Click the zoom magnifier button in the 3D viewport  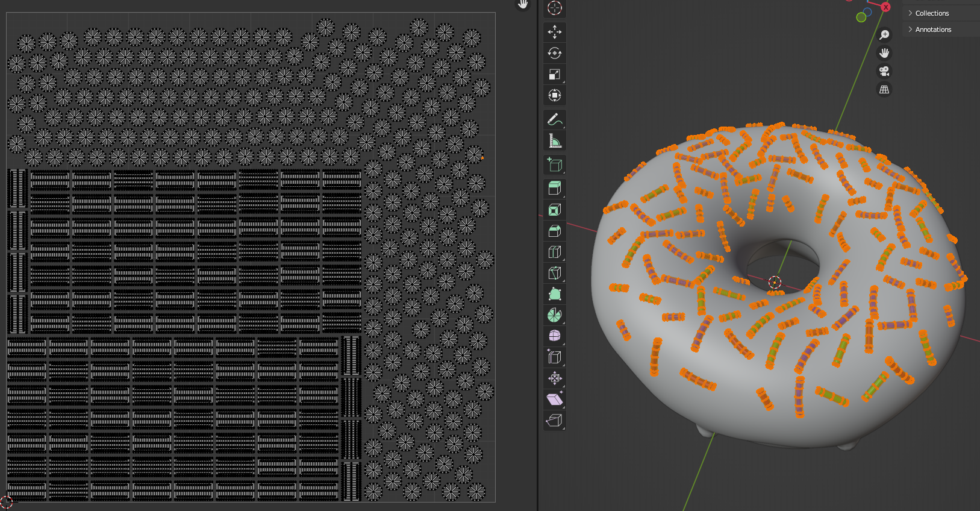pyautogui.click(x=884, y=35)
